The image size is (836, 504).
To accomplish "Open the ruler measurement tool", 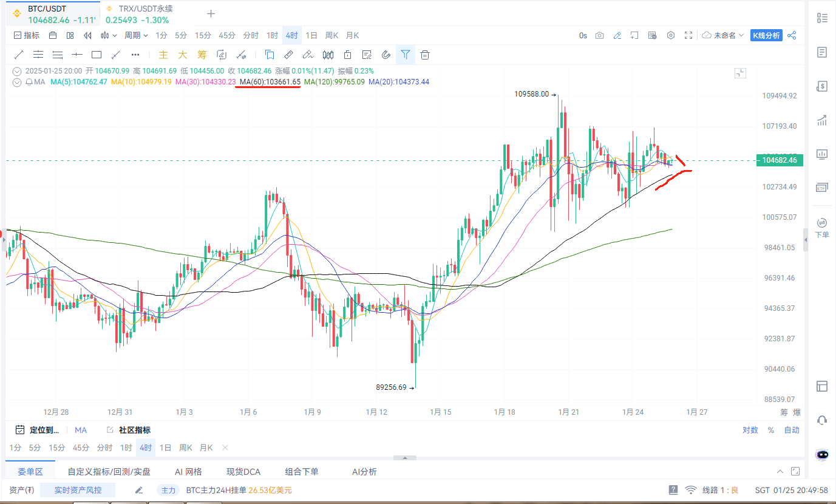I will pos(289,55).
